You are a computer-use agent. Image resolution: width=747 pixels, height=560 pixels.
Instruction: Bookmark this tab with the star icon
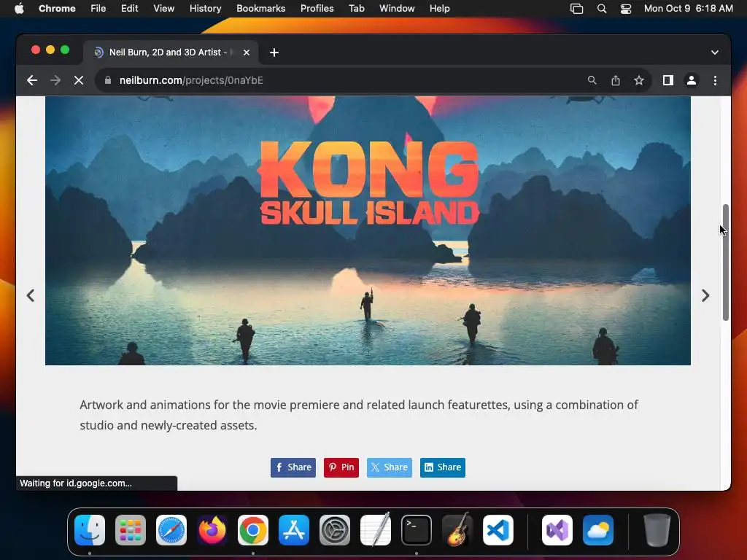639,80
